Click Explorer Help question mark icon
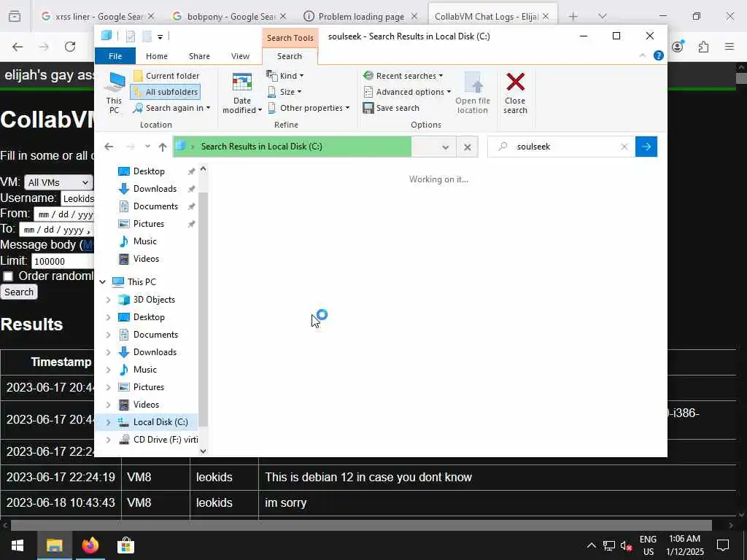This screenshot has width=747, height=560. click(x=659, y=55)
